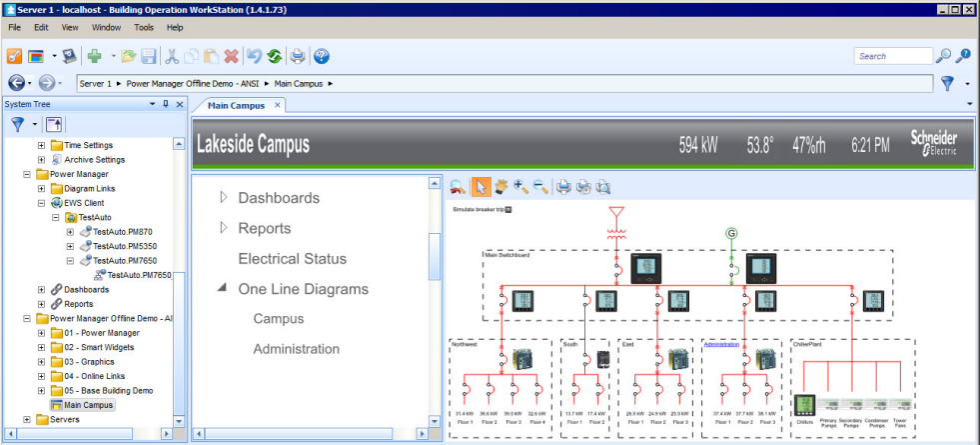Screen dimensions: 980x445
Task: Click the green plus New icon
Action: tap(94, 56)
